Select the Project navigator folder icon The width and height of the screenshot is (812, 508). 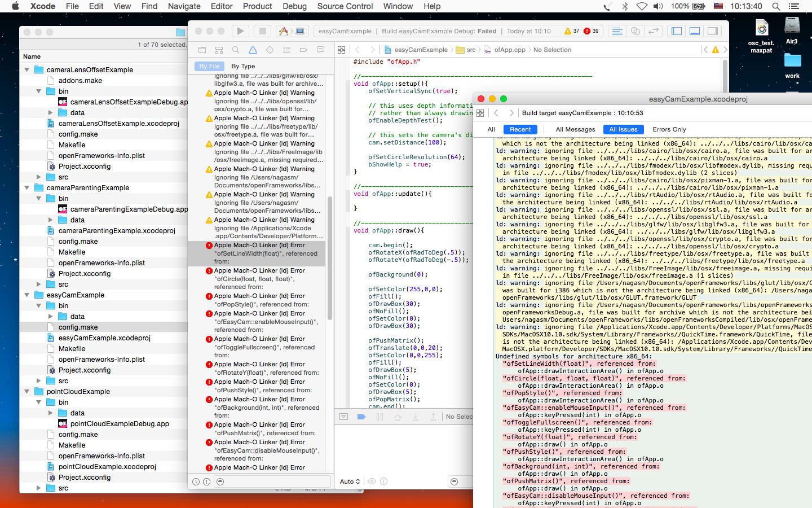[202, 50]
